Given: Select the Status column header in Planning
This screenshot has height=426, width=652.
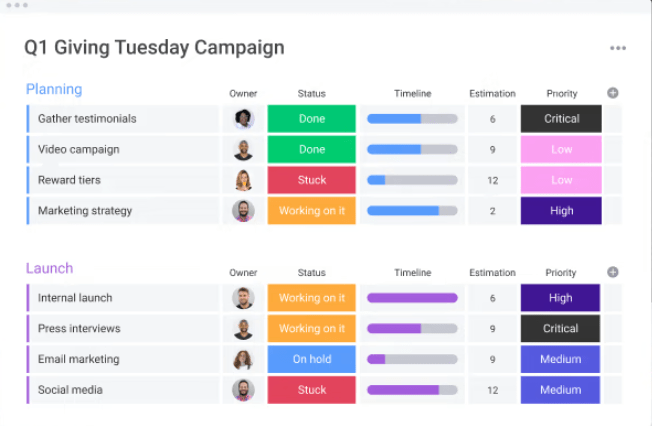Looking at the screenshot, I should pyautogui.click(x=311, y=94).
